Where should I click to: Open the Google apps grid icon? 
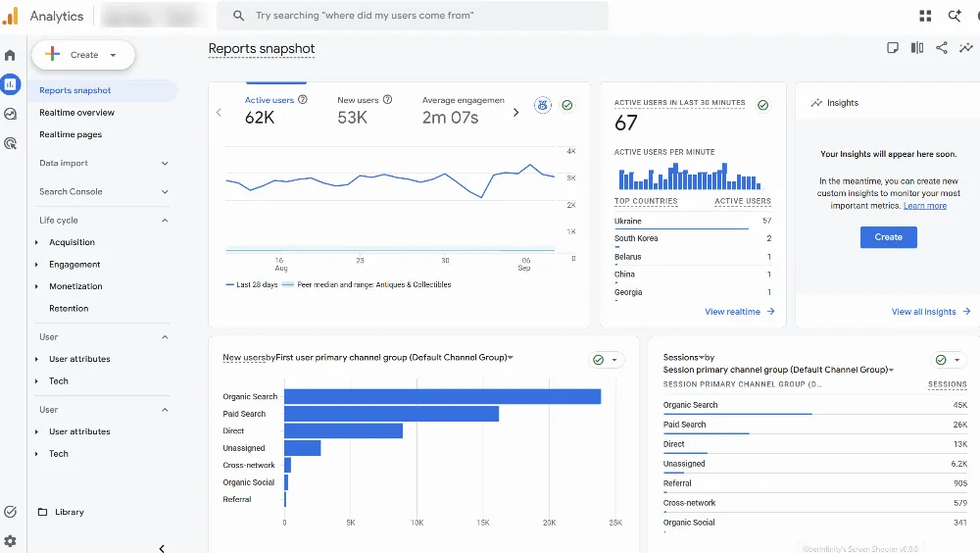pyautogui.click(x=926, y=16)
